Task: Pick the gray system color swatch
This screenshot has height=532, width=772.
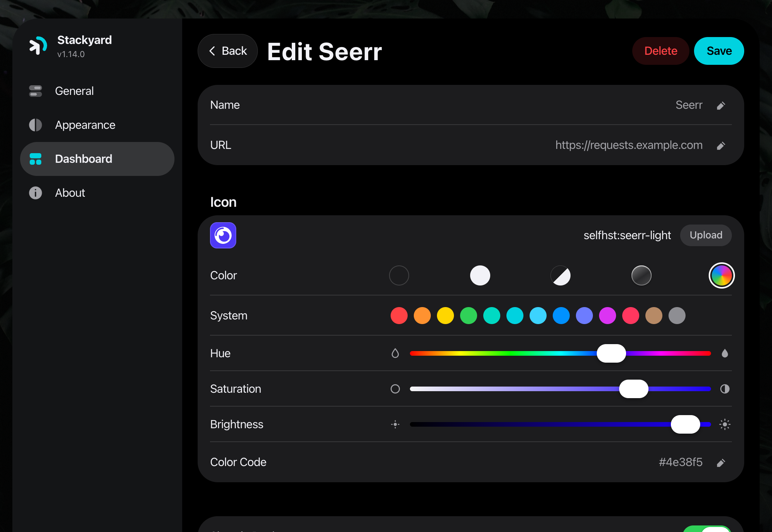Action: click(x=677, y=316)
